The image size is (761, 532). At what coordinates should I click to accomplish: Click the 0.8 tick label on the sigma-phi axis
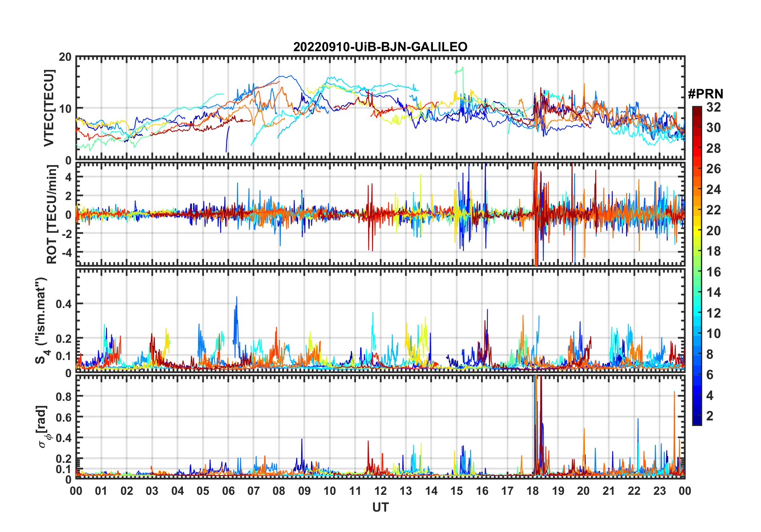pos(64,396)
